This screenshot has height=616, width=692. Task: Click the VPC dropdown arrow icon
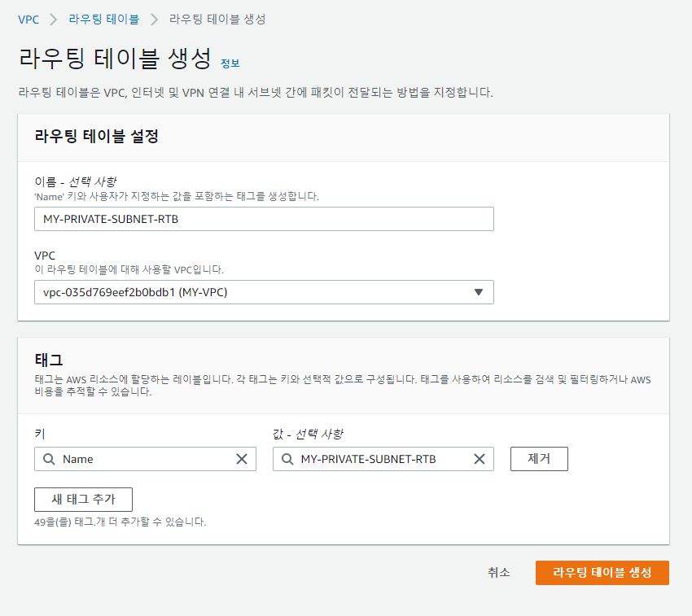[x=479, y=292]
